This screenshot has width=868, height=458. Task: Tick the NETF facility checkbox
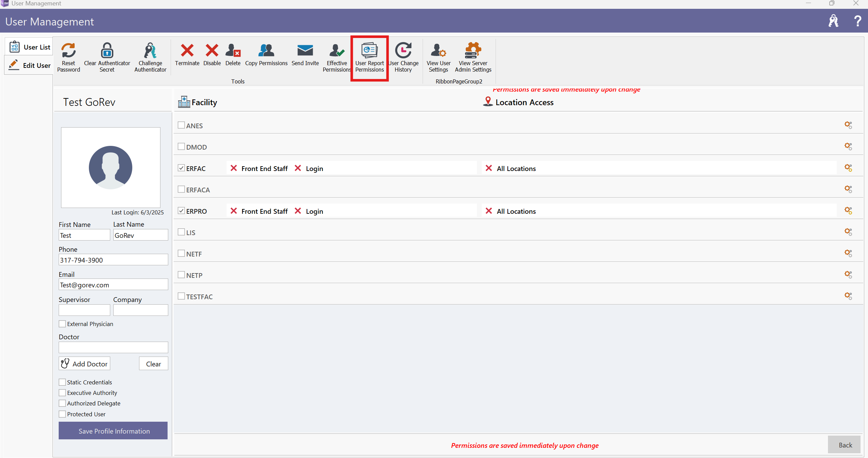181,253
